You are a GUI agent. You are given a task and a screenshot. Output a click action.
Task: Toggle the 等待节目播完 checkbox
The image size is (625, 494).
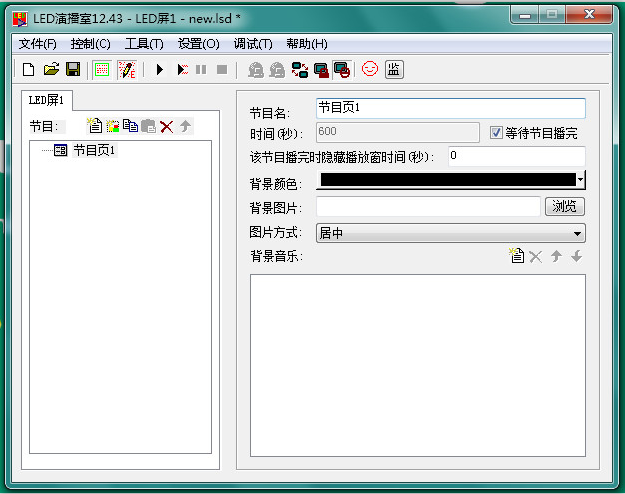pos(497,132)
